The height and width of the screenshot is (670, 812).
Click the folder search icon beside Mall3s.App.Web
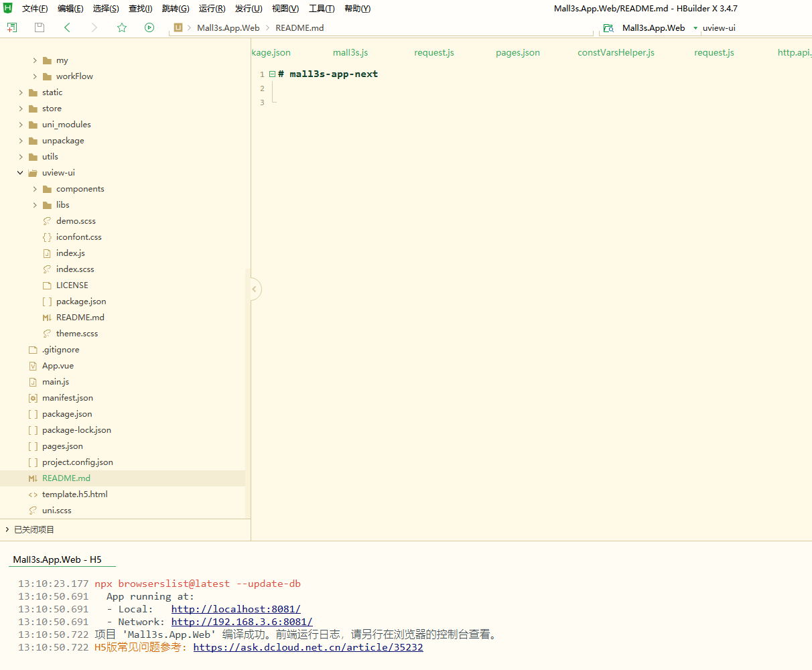608,28
